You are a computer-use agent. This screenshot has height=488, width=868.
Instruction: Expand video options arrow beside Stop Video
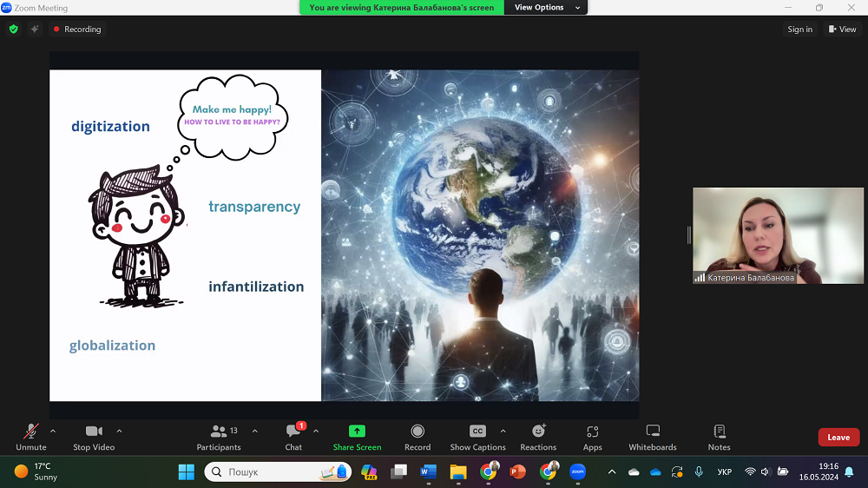(119, 431)
